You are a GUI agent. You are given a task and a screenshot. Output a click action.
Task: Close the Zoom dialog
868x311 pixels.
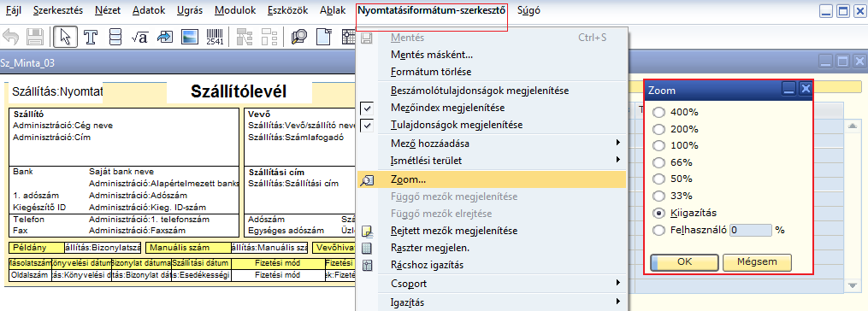click(x=806, y=89)
